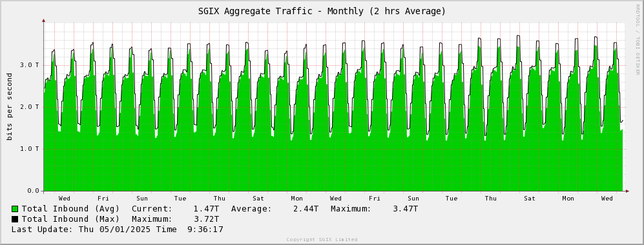Click the first Thu x-axis label

click(220, 199)
